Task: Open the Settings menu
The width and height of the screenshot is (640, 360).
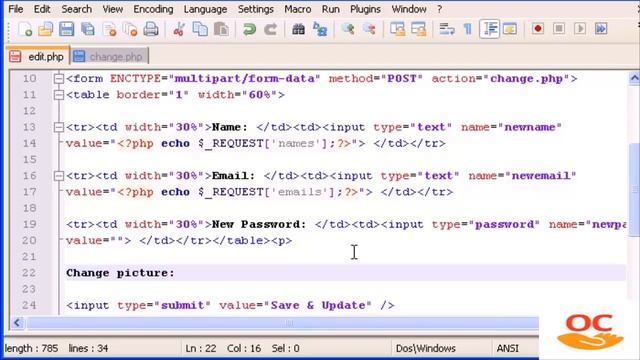Action: [256, 9]
